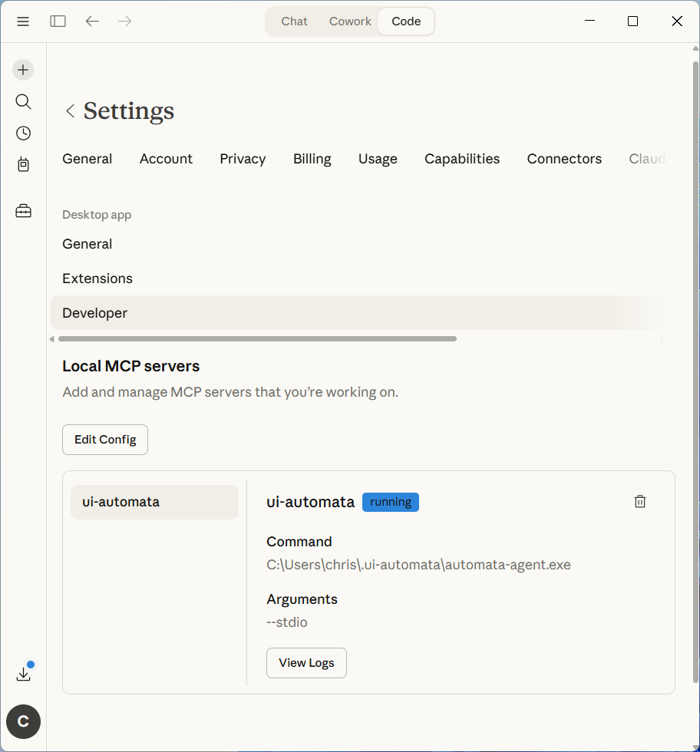
Task: Switch to the Cowork mode tab
Action: tap(350, 21)
